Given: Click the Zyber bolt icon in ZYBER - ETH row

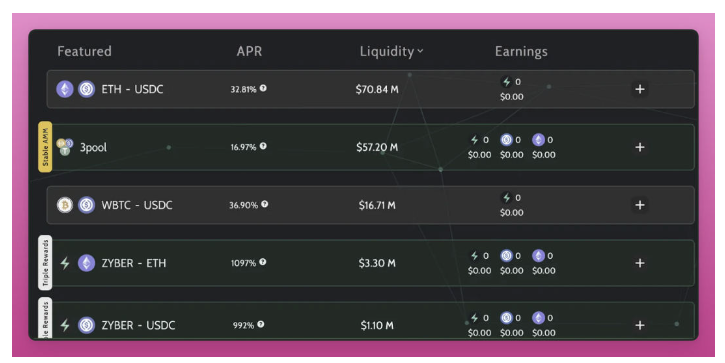Looking at the screenshot, I should click(65, 263).
